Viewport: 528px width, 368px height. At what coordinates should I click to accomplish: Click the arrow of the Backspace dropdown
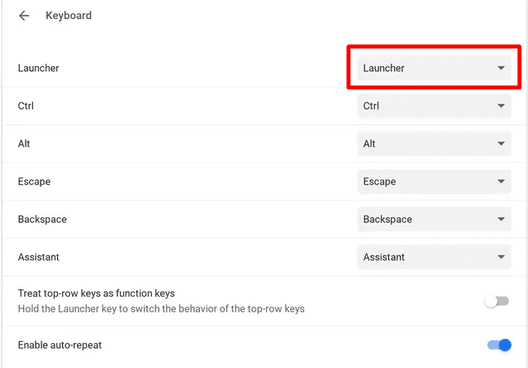(501, 220)
